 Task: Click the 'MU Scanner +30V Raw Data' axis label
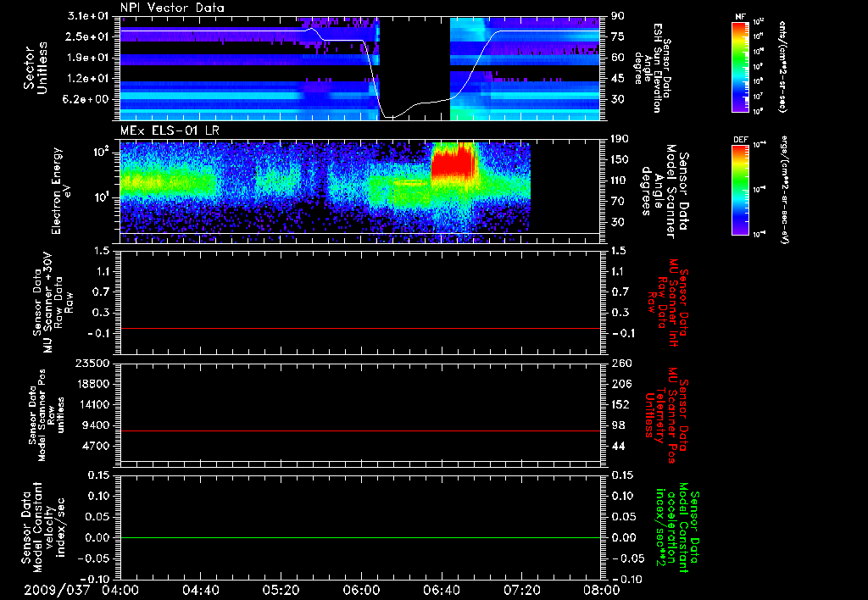[x=53, y=303]
